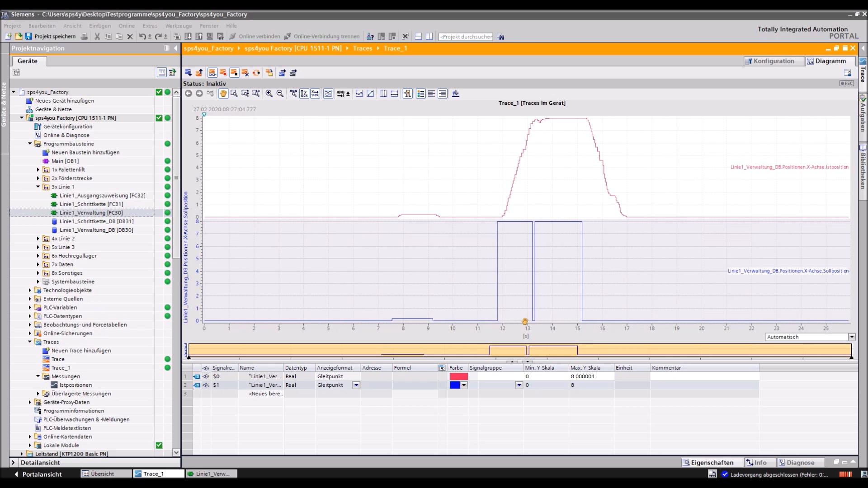Image resolution: width=868 pixels, height=488 pixels.
Task: Collapse the Programmbausteine folder
Action: pos(30,144)
